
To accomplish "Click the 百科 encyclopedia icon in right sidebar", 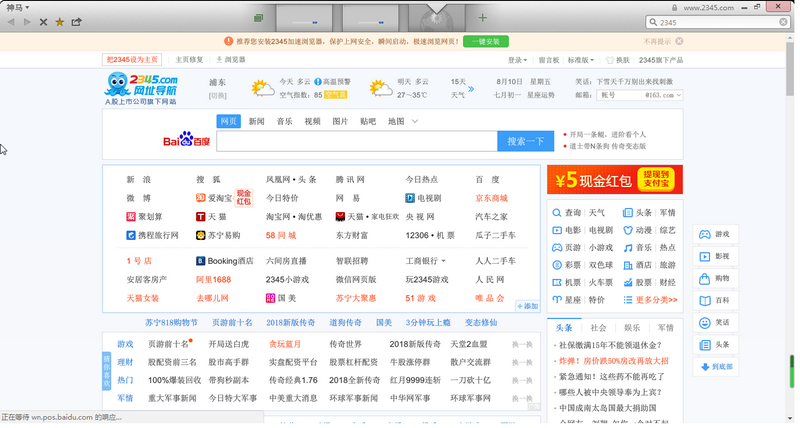I will (705, 300).
